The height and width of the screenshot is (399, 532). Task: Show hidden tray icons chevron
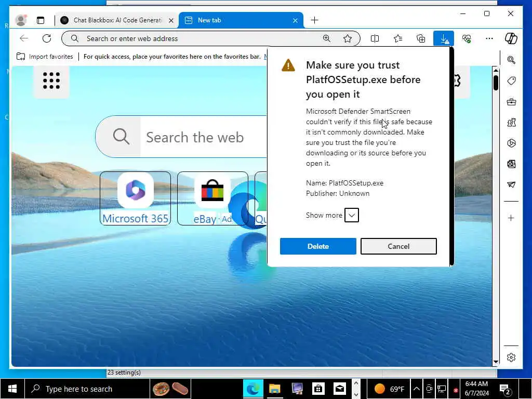point(417,389)
